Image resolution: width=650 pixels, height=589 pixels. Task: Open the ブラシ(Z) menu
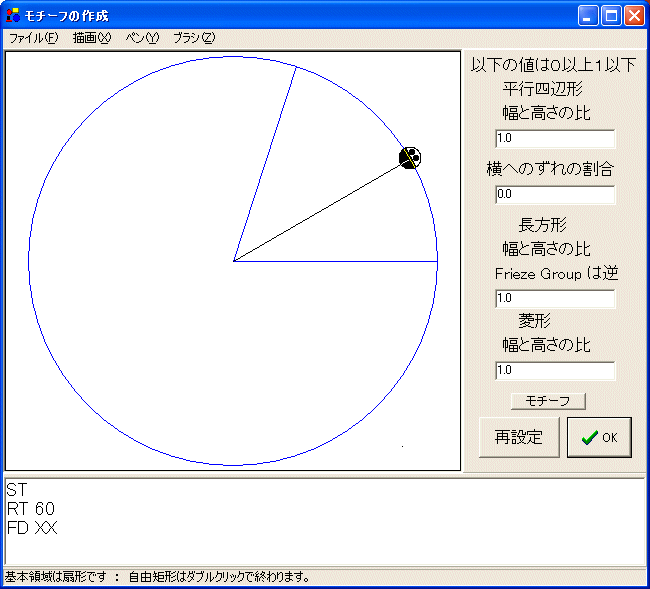point(194,38)
